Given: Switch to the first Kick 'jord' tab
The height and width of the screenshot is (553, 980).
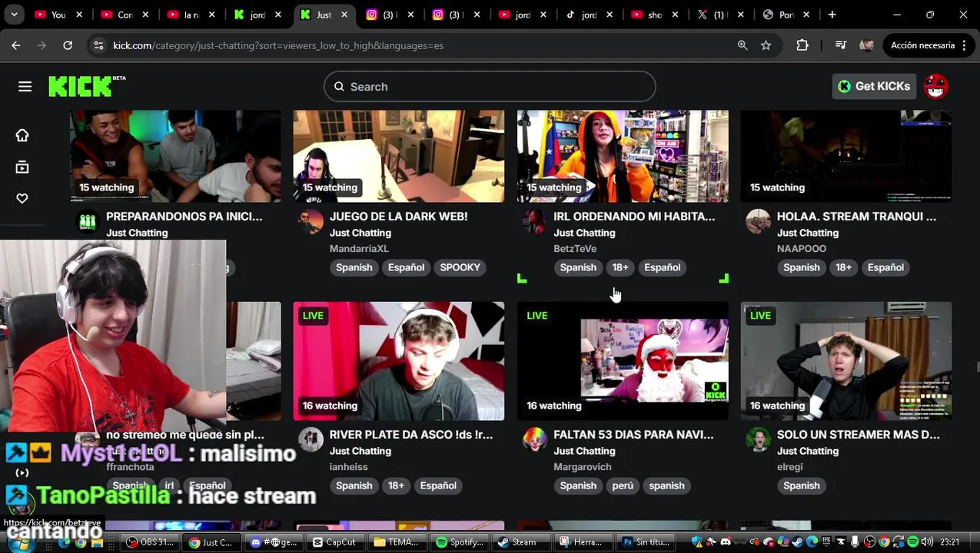Looking at the screenshot, I should click(257, 15).
